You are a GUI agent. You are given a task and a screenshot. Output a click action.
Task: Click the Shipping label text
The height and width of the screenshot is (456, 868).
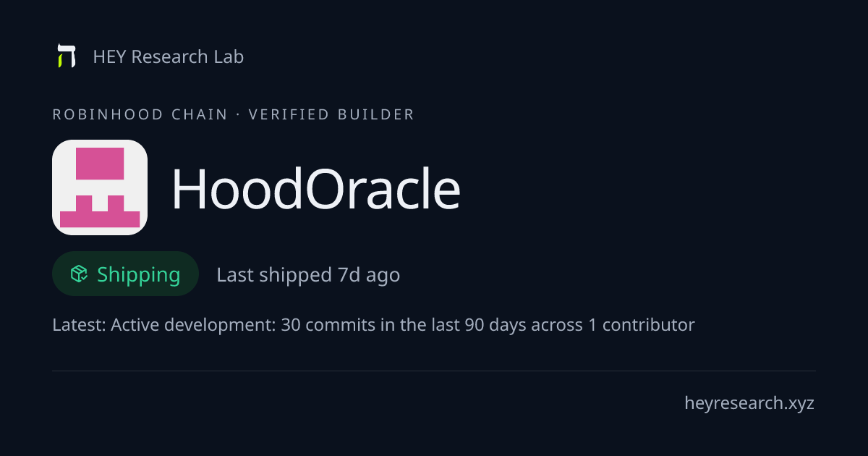click(138, 275)
